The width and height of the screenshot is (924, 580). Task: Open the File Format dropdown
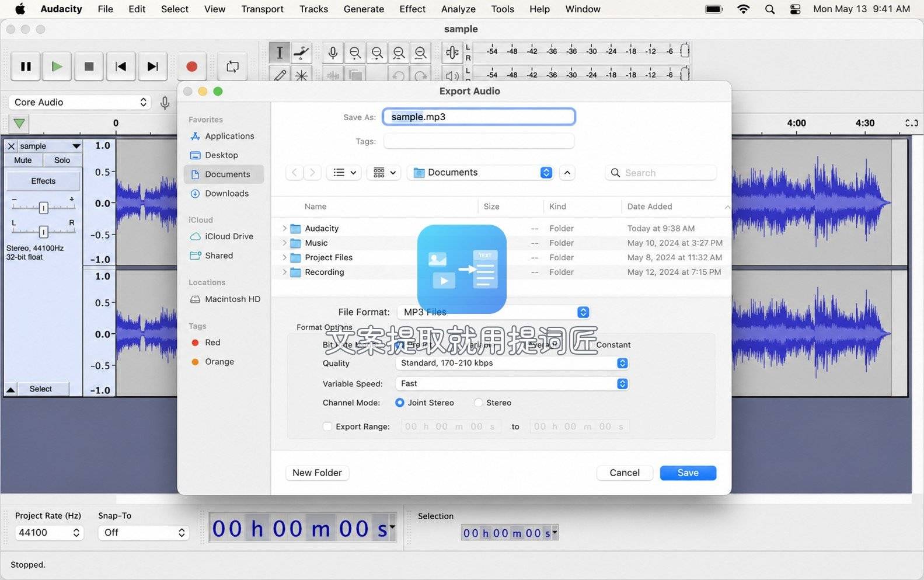point(493,312)
